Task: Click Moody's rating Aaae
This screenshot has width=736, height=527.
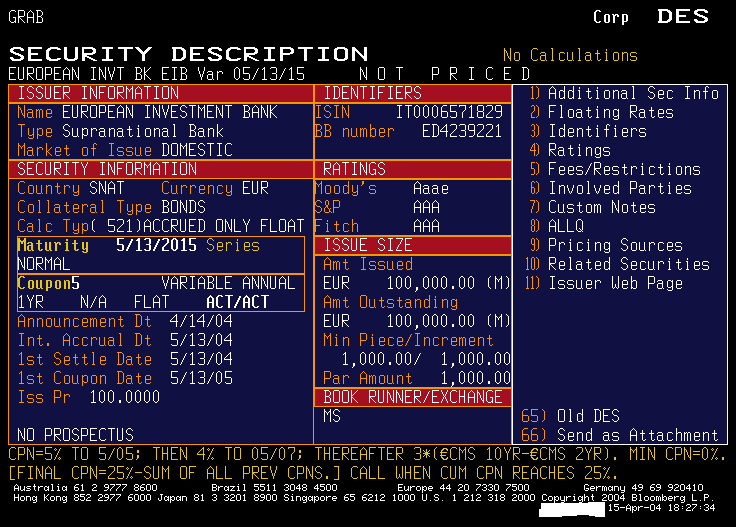Action: (x=431, y=188)
